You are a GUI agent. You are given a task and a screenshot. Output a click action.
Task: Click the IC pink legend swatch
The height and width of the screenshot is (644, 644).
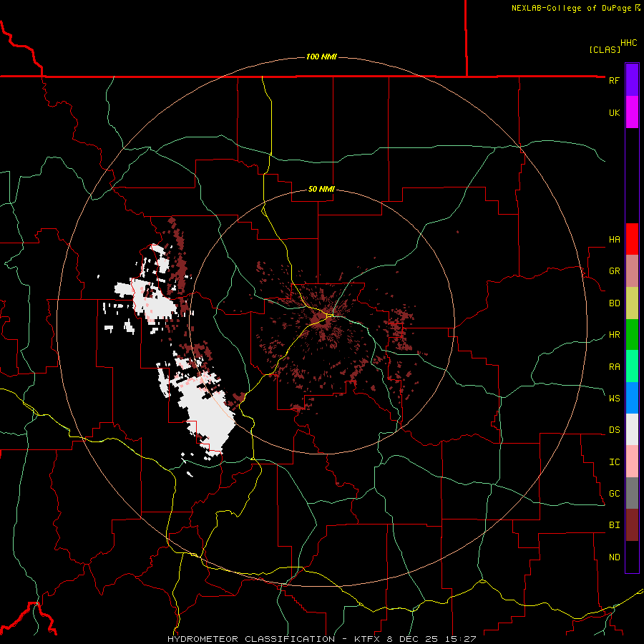(632, 462)
